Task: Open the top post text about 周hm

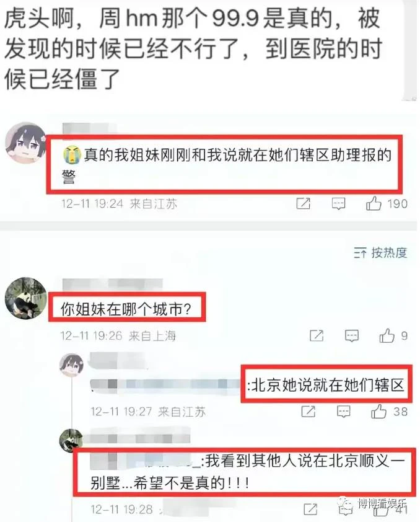Action: pyautogui.click(x=193, y=48)
